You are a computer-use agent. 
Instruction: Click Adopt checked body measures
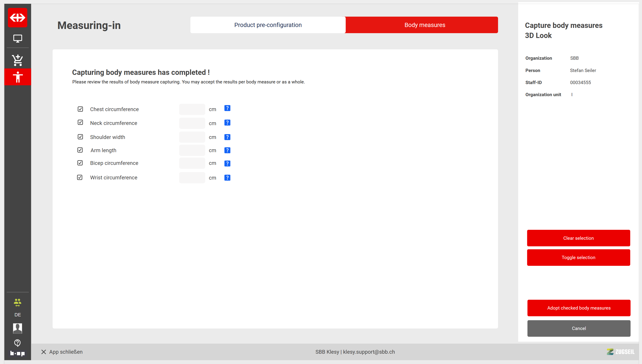(x=578, y=308)
